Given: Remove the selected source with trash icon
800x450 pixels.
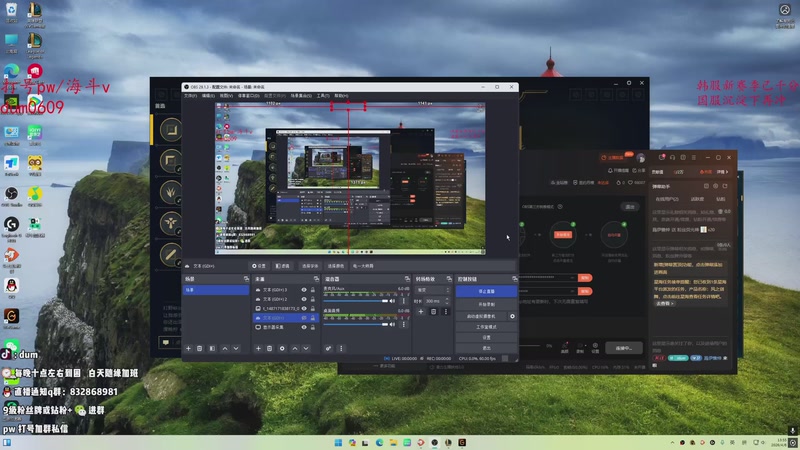Looking at the screenshot, I should [270, 348].
